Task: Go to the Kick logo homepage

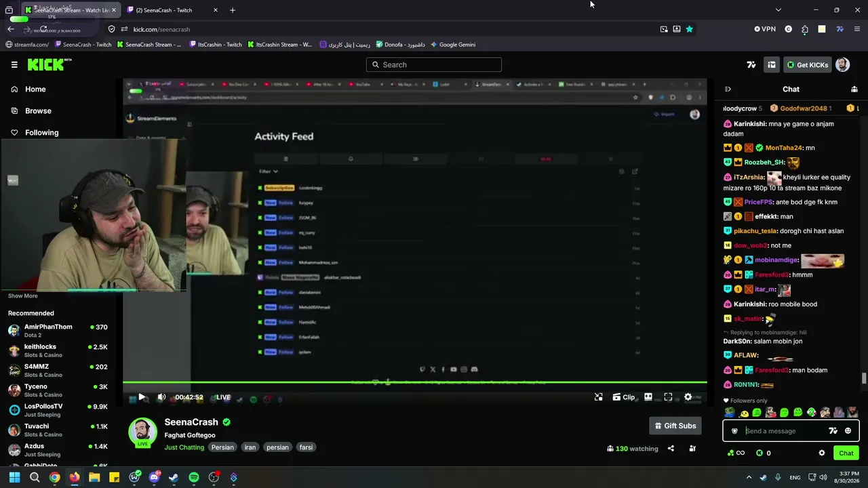Action: (50, 64)
